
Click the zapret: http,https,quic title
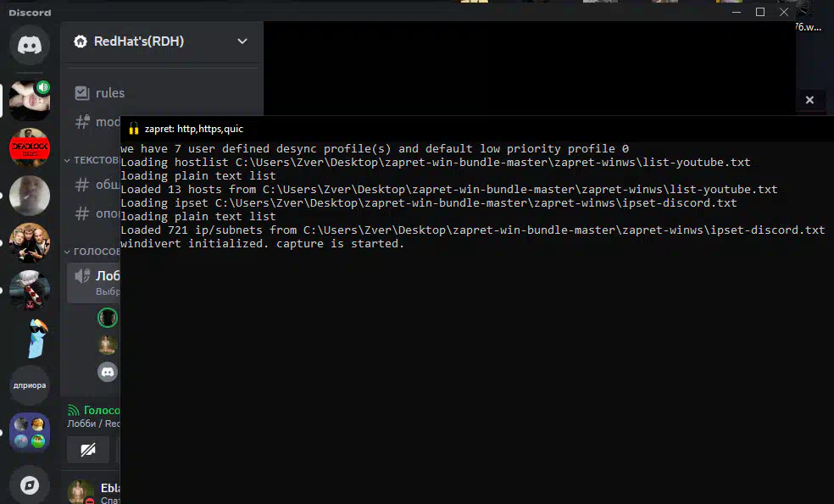coord(193,129)
